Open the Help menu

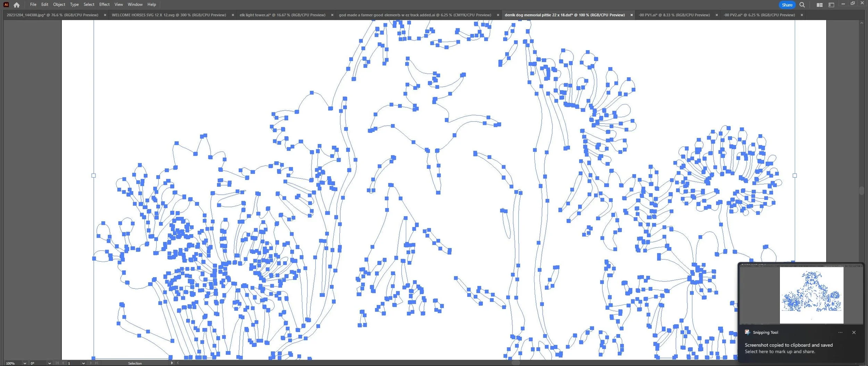pyautogui.click(x=152, y=5)
